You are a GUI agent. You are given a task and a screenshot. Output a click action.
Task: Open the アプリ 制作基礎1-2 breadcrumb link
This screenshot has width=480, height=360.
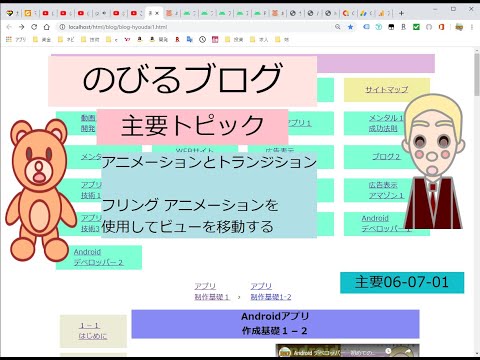pyautogui.click(x=271, y=291)
